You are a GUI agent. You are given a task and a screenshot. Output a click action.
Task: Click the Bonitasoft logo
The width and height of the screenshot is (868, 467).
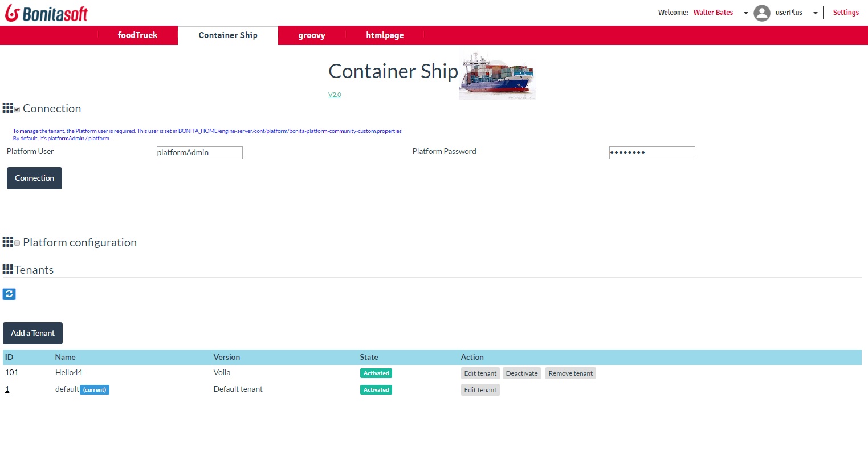(46, 13)
